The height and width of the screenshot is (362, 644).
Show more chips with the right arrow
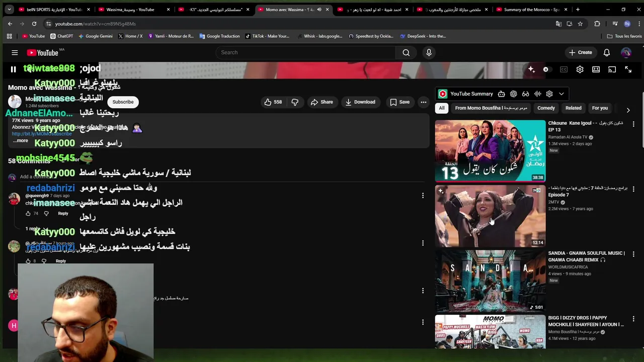coord(628,110)
